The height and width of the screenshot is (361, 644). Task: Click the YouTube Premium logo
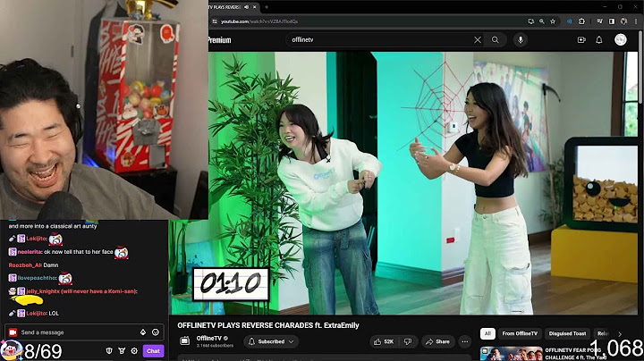[x=220, y=40]
